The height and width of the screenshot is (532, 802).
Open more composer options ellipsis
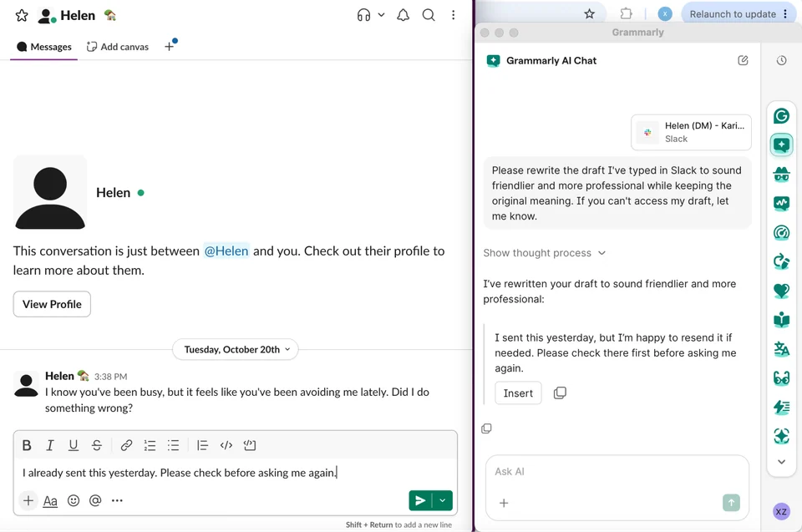coord(117,501)
